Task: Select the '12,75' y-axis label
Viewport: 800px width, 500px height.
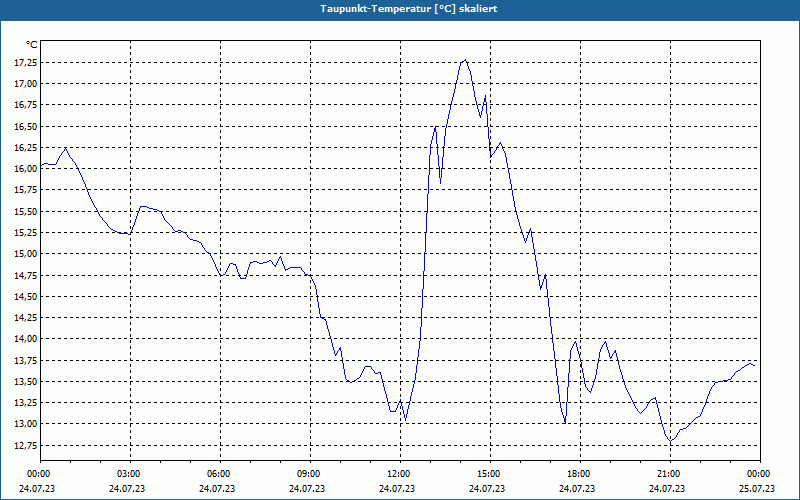Action: point(28,445)
